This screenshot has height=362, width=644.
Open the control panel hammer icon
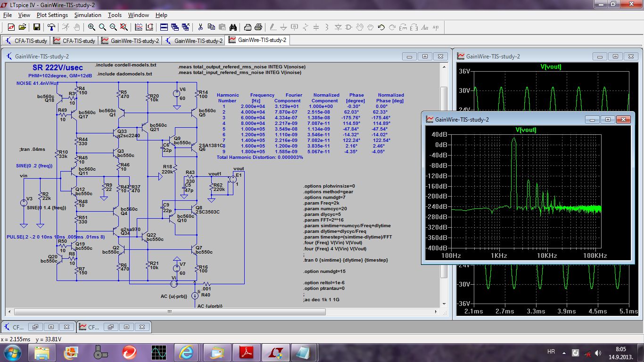point(51,27)
